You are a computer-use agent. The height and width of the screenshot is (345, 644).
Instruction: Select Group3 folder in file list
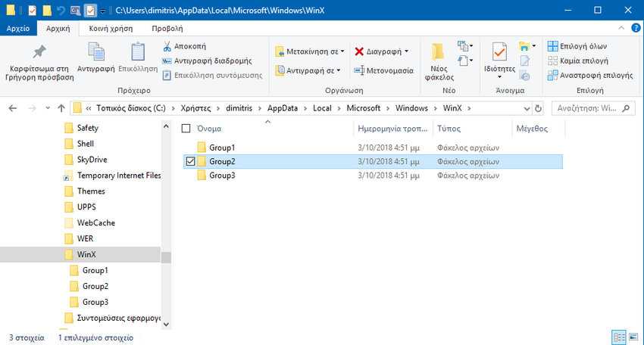pos(222,176)
